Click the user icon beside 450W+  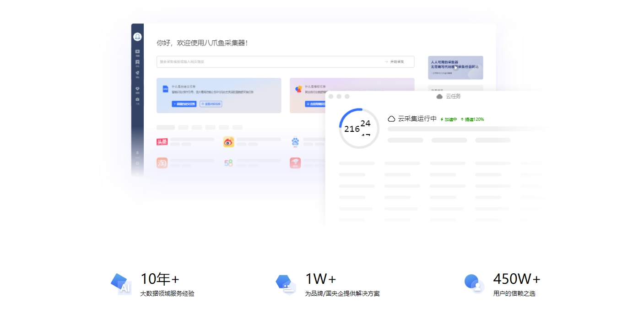[474, 284]
